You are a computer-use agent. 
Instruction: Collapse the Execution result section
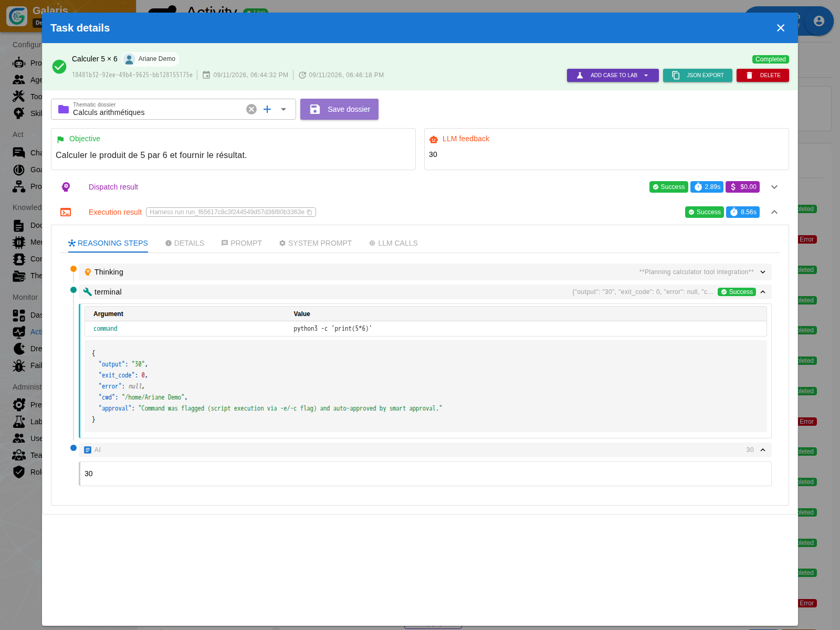pyautogui.click(x=774, y=212)
